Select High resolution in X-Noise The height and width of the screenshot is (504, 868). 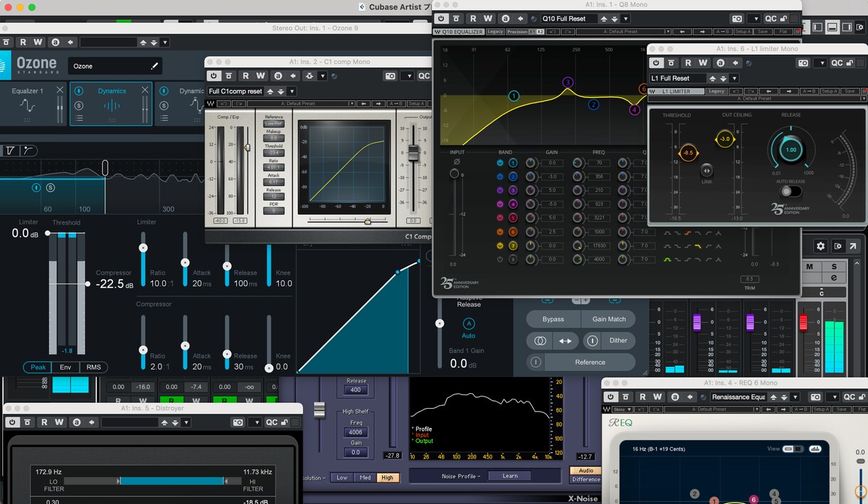click(388, 477)
